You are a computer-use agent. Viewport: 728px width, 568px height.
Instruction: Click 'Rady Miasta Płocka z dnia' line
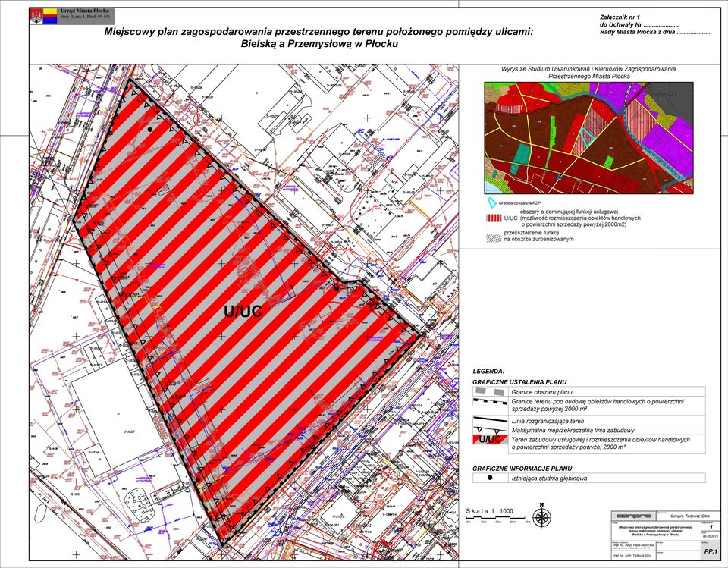click(655, 33)
